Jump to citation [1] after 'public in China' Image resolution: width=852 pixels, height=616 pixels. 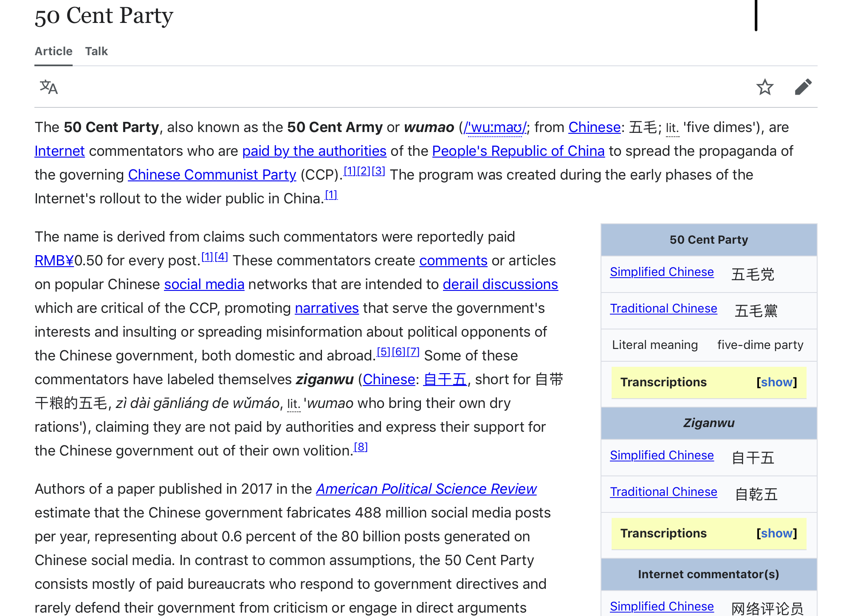click(x=331, y=194)
